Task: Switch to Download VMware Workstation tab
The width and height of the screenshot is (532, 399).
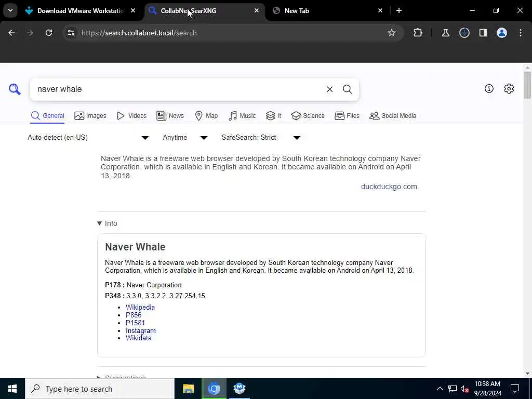Action: (x=80, y=10)
